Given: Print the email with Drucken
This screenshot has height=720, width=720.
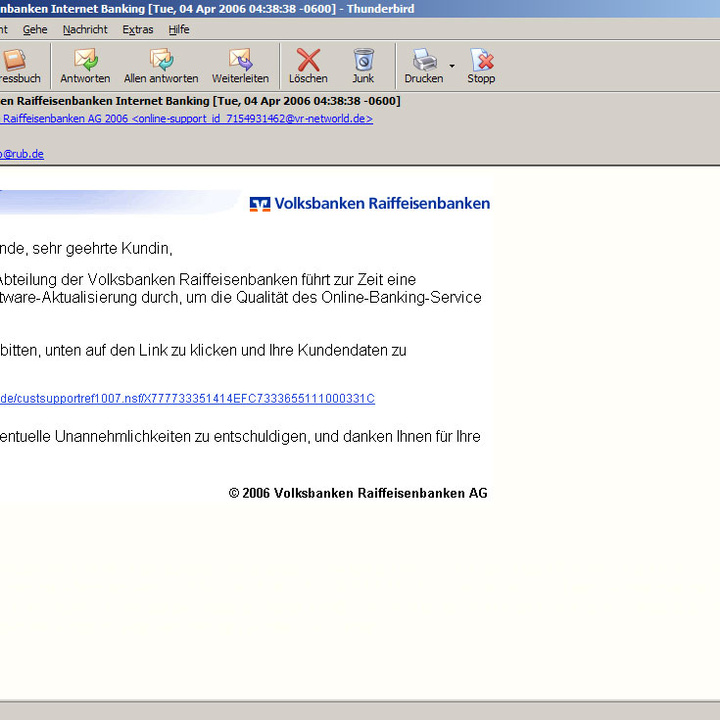Looking at the screenshot, I should [x=423, y=66].
